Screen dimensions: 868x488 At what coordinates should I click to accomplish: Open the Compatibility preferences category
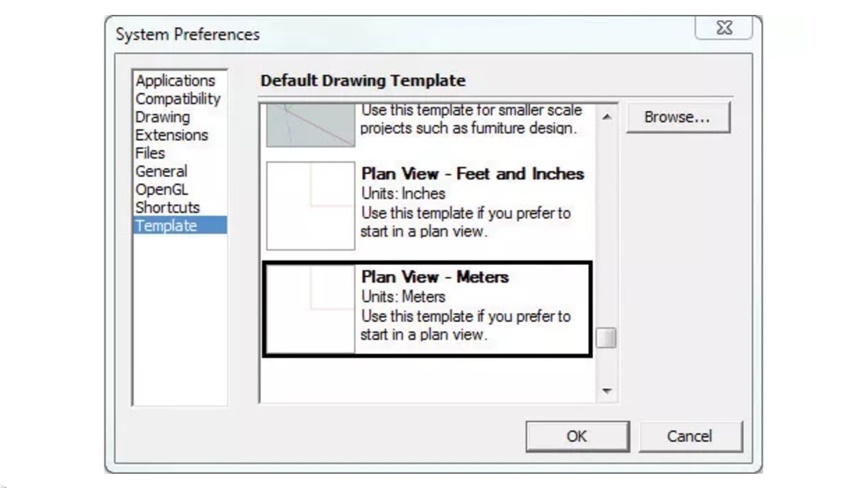click(x=178, y=99)
